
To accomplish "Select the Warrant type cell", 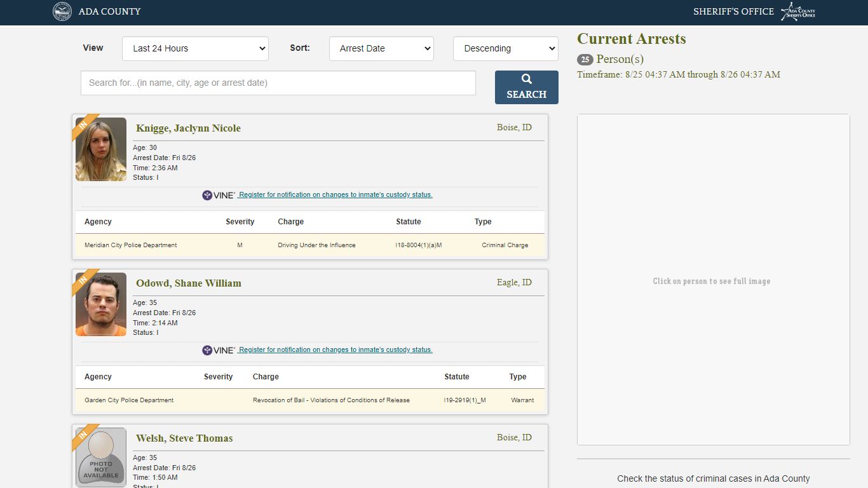I will (x=522, y=400).
